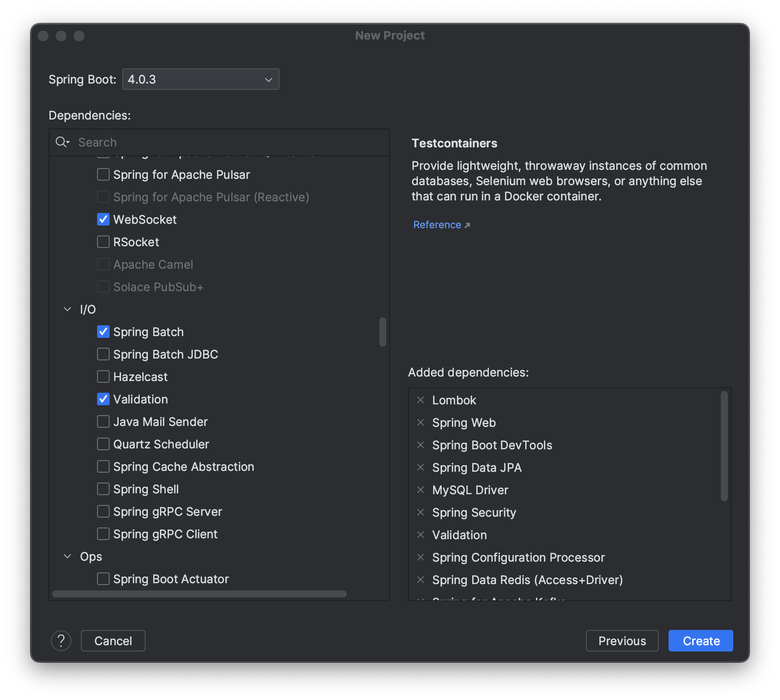This screenshot has width=780, height=700.
Task: Click Spring for Apache Pulsar (Reactive) entry
Action: [x=211, y=197]
